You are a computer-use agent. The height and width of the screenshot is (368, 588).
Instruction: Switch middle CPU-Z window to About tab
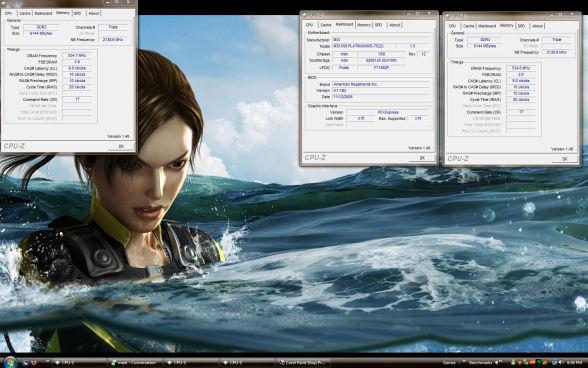pyautogui.click(x=394, y=25)
